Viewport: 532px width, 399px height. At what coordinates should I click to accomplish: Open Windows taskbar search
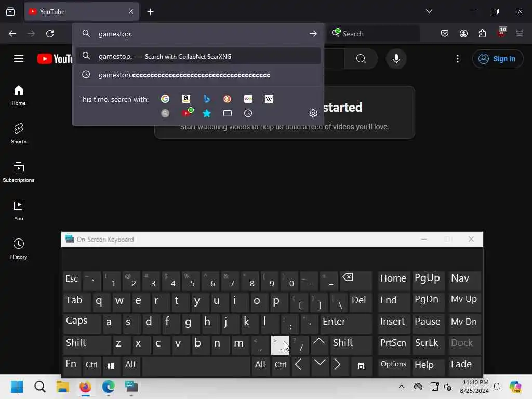pyautogui.click(x=39, y=387)
